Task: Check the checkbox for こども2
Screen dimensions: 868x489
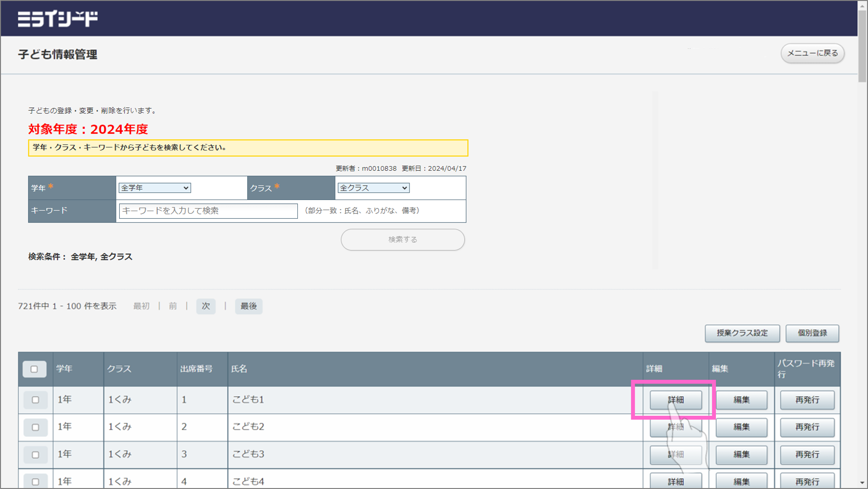Action: coord(35,427)
